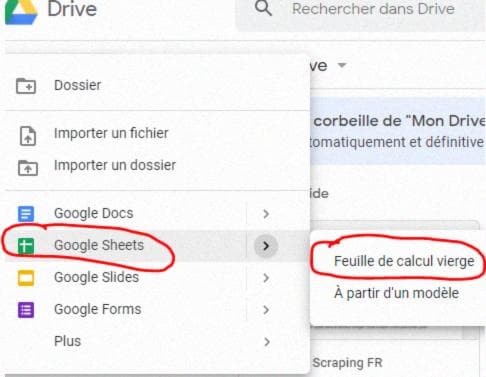Screen dimensions: 486x377
Task: Expand the Google Forms submenu arrow
Action: pyautogui.click(x=266, y=310)
